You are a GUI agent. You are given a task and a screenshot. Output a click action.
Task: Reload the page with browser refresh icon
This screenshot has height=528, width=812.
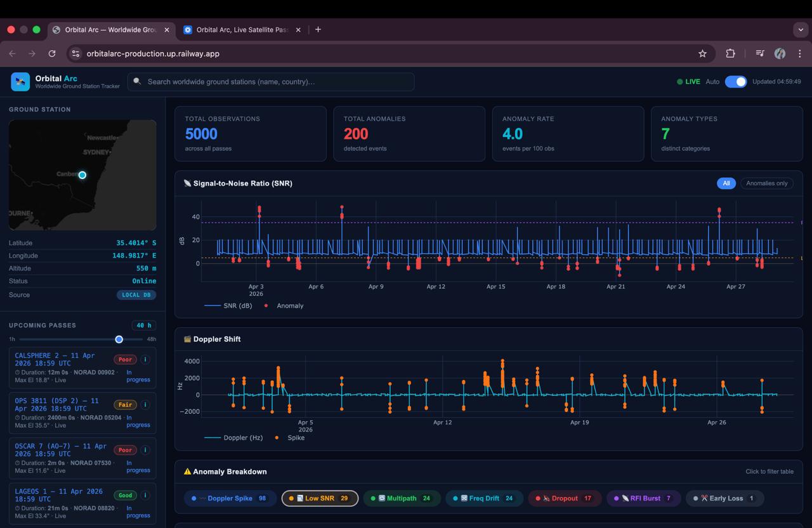(52, 53)
